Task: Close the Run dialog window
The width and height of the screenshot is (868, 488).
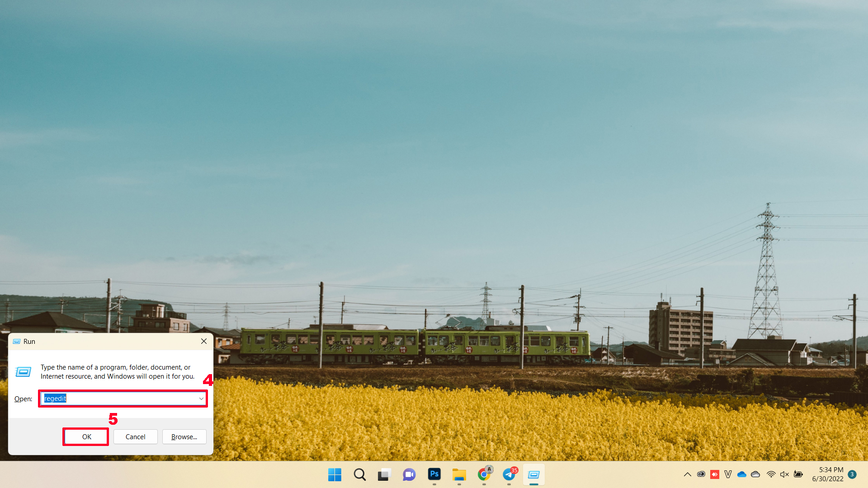Action: click(204, 341)
